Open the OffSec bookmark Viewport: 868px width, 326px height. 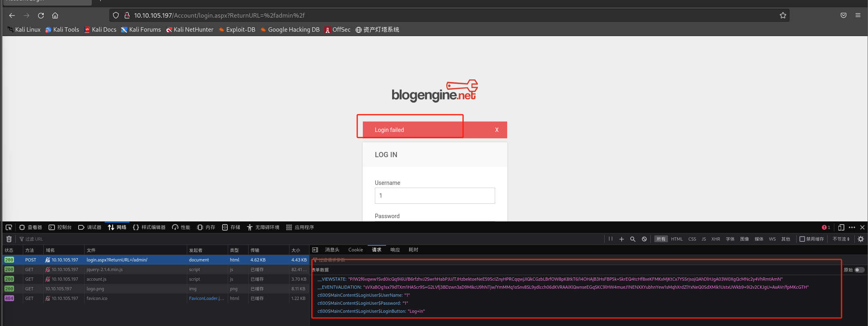click(338, 30)
